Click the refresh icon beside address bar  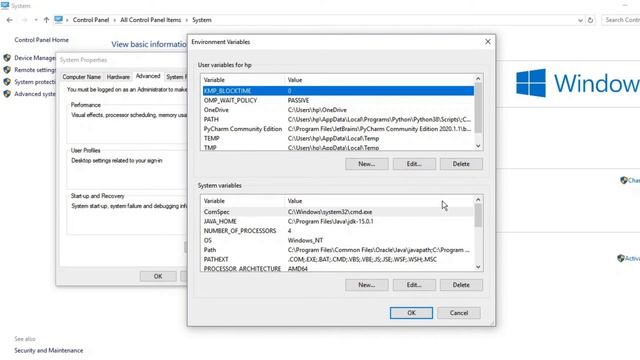pos(590,20)
